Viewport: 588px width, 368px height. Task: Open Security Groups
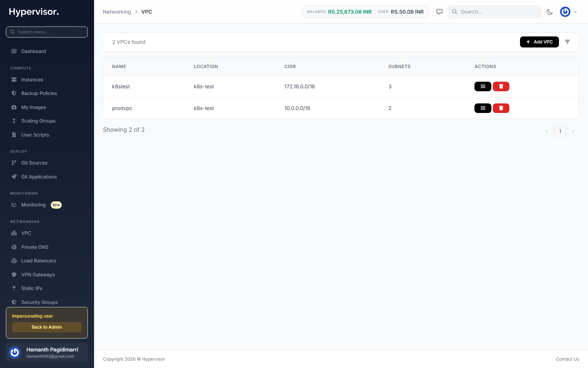47,302
